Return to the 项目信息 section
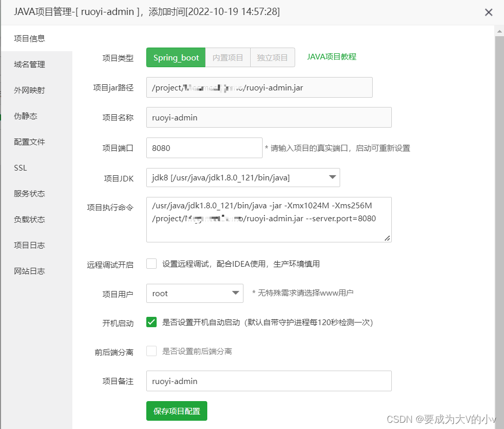Screen dimensions: 504x429 point(28,38)
